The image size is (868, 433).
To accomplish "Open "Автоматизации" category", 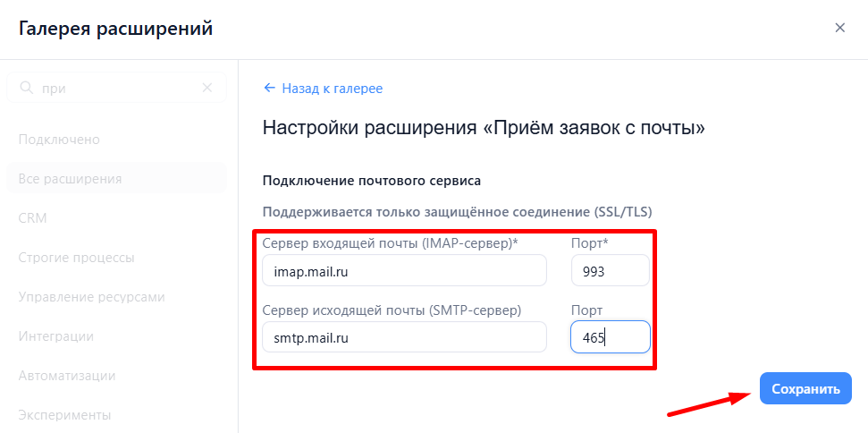I will tap(67, 376).
